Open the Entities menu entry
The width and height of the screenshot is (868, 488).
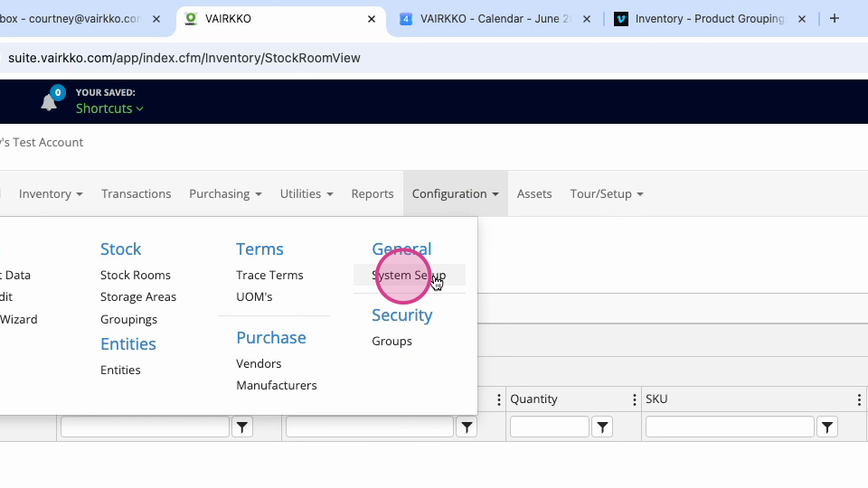(120, 371)
